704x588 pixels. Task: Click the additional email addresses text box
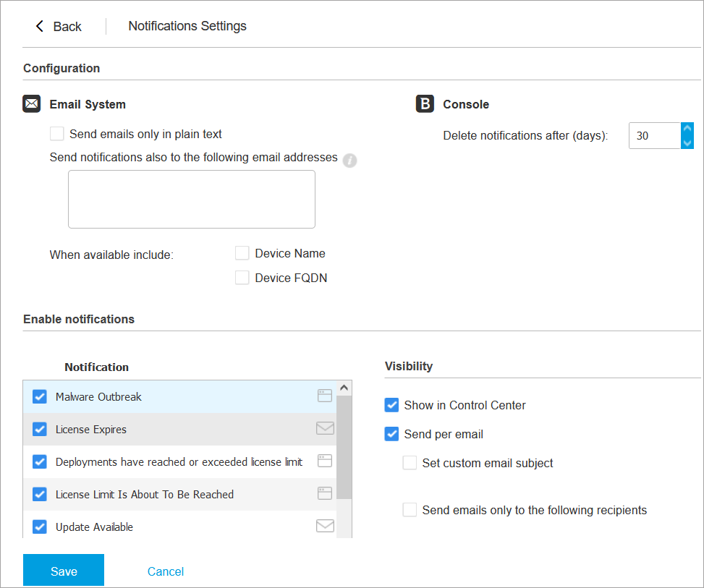[x=192, y=200]
